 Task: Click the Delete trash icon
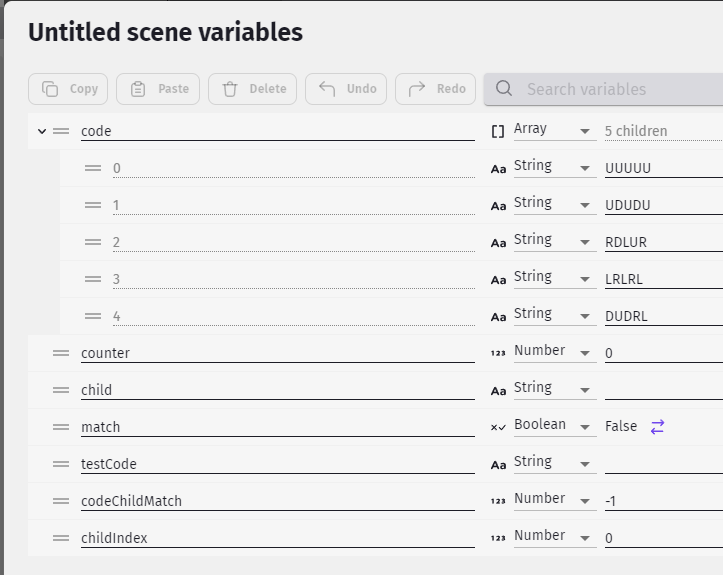[230, 89]
